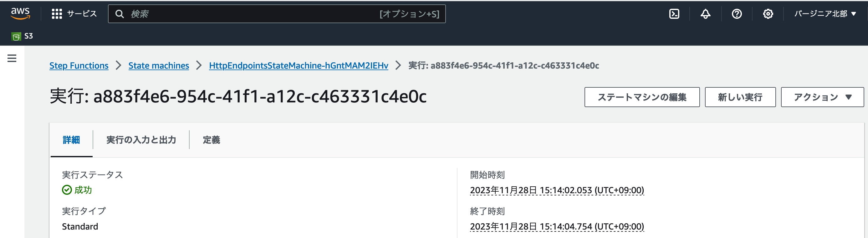This screenshot has width=868, height=238.
Task: Open the notifications bell
Action: [x=706, y=13]
